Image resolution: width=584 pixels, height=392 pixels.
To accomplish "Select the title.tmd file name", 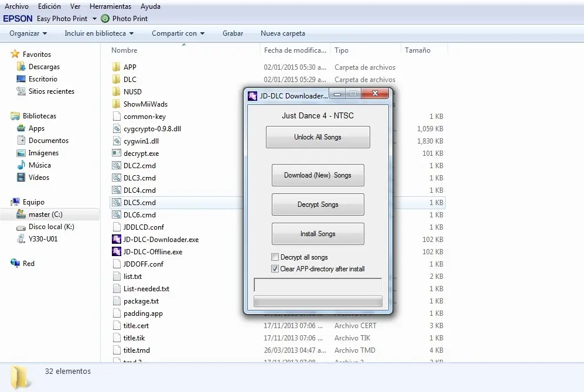I will point(136,350).
